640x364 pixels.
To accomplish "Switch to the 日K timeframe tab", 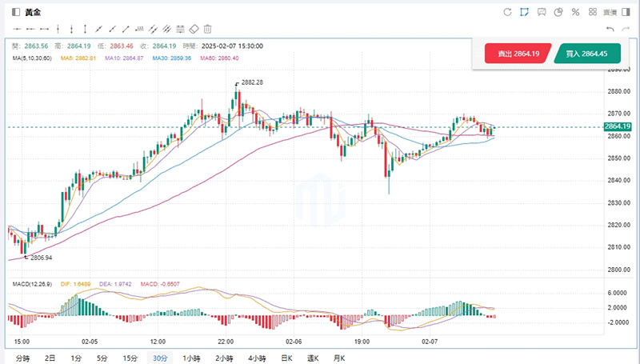I will 286,358.
